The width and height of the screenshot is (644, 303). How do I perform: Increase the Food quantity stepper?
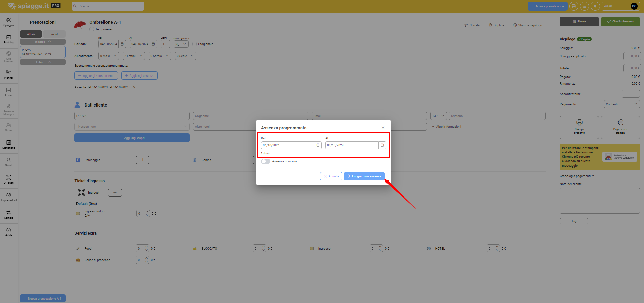click(x=147, y=247)
